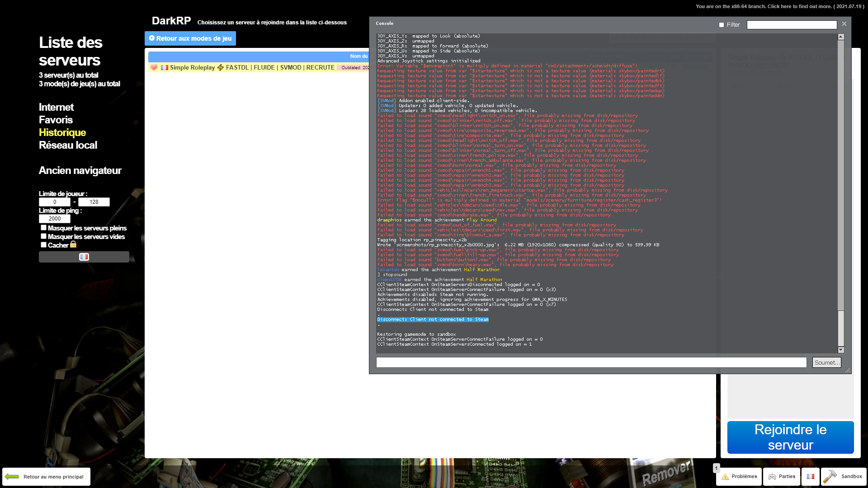Click the Console window title

coord(384,23)
